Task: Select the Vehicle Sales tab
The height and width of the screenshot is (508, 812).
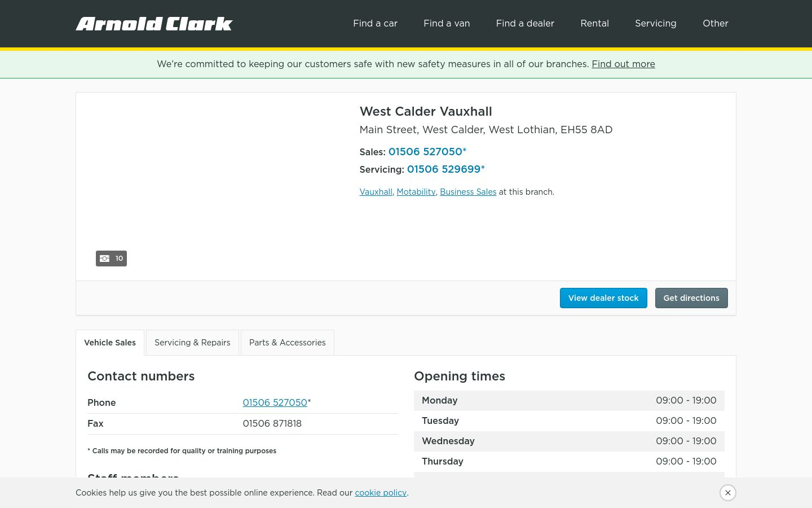Action: (110, 343)
